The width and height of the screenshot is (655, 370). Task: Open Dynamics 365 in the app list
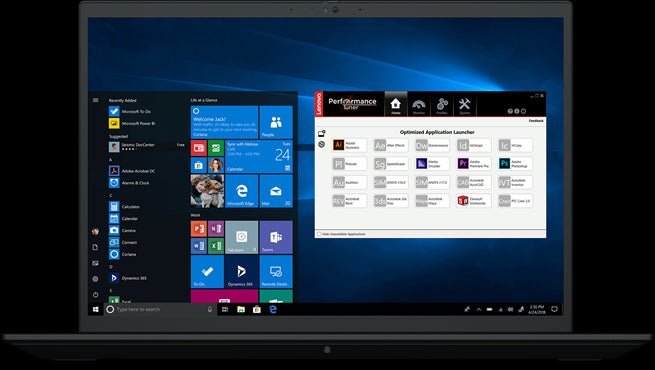(x=129, y=278)
